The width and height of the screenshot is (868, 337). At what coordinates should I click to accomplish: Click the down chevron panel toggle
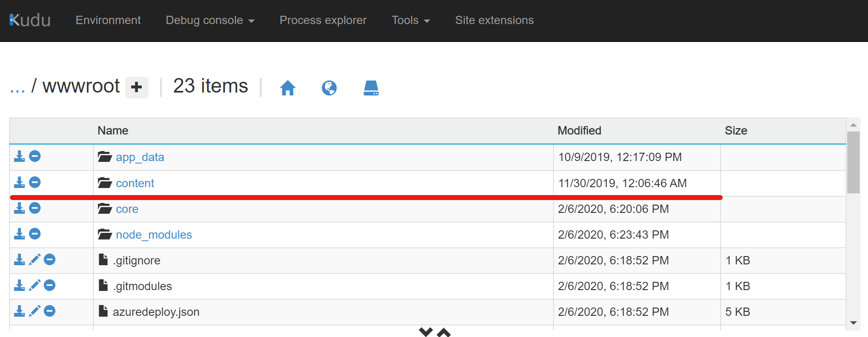[x=426, y=332]
